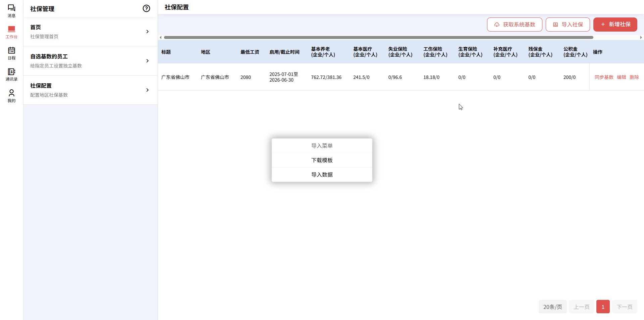Select 下载模板 in the import menu
644x320 pixels.
coord(322,160)
